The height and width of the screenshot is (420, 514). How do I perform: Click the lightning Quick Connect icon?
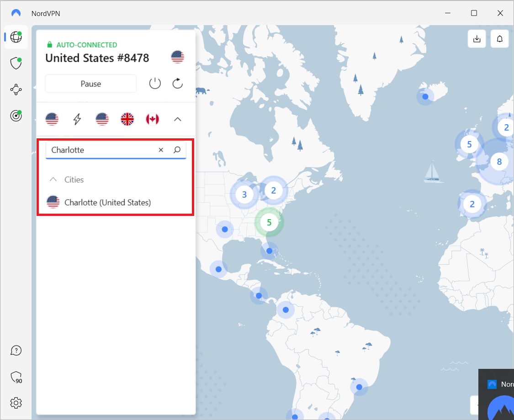click(77, 119)
